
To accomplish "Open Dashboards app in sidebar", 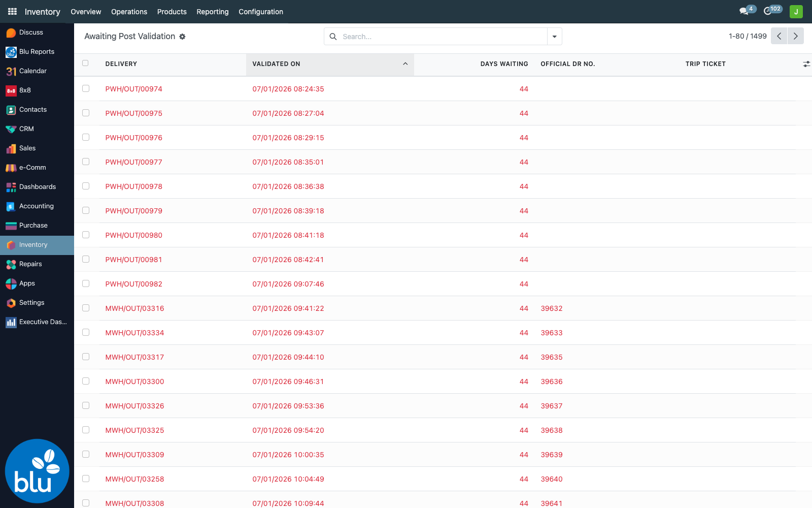I will click(x=37, y=187).
